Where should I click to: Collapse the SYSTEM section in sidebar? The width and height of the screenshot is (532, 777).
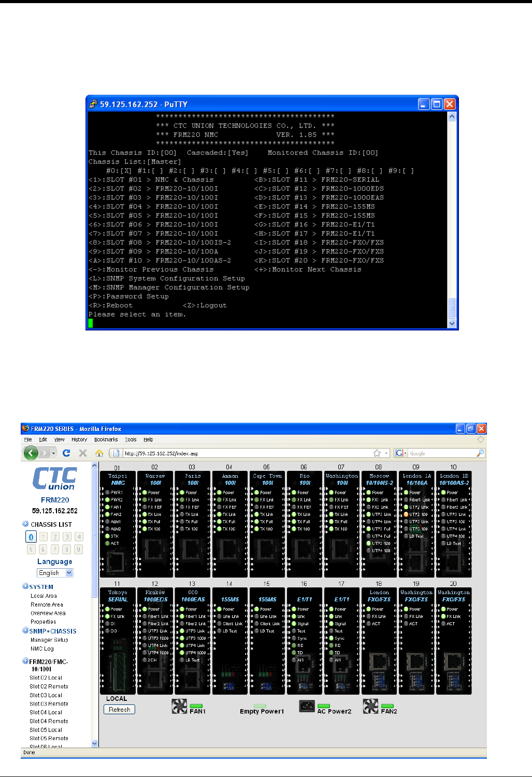click(25, 586)
